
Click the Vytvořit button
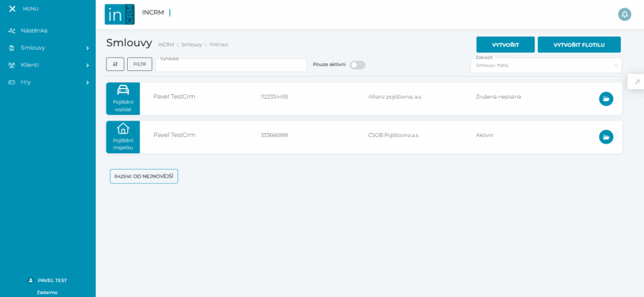pyautogui.click(x=505, y=45)
